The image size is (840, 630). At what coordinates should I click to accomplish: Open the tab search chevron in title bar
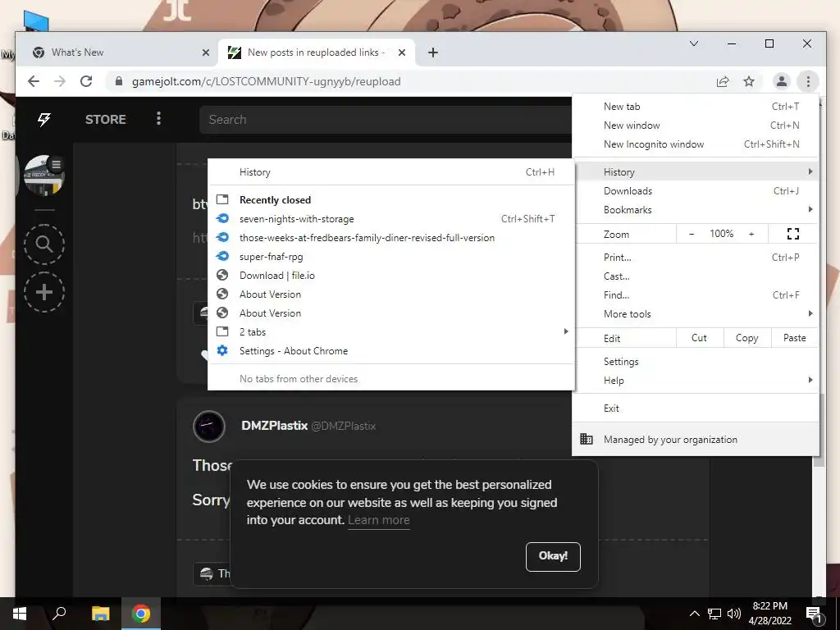[x=694, y=43]
